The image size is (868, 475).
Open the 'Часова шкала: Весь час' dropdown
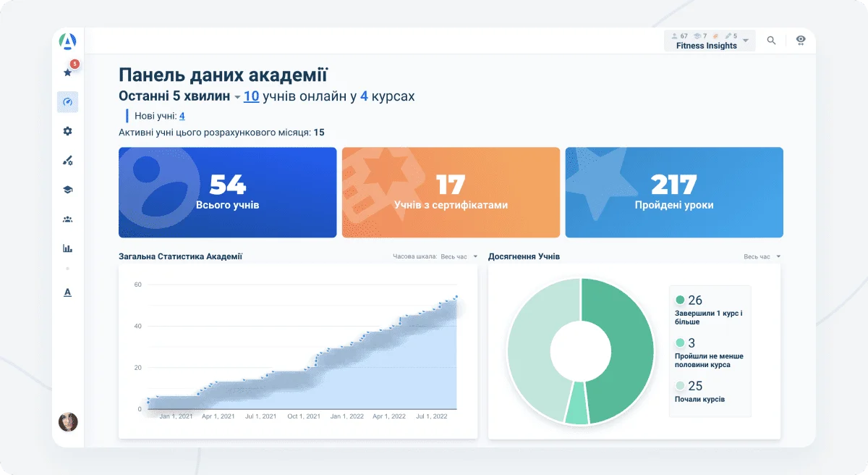click(x=435, y=256)
